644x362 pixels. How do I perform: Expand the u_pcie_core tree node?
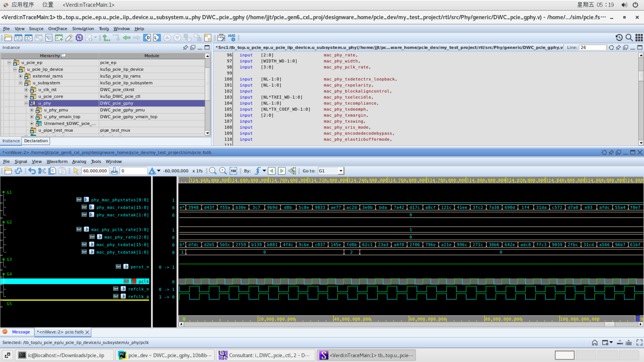pos(26,97)
